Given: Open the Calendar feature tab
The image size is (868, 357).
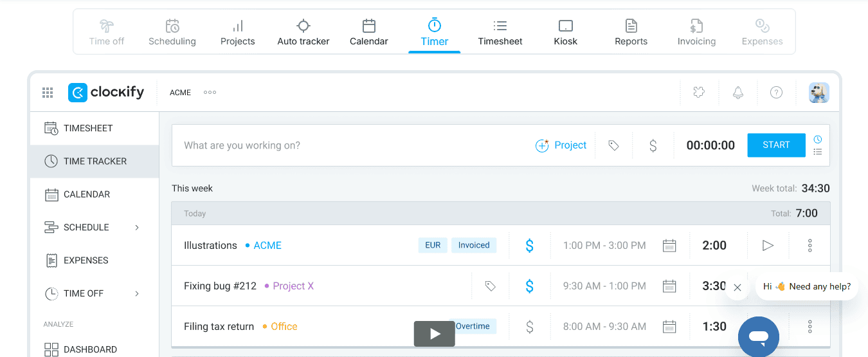Looking at the screenshot, I should [369, 32].
